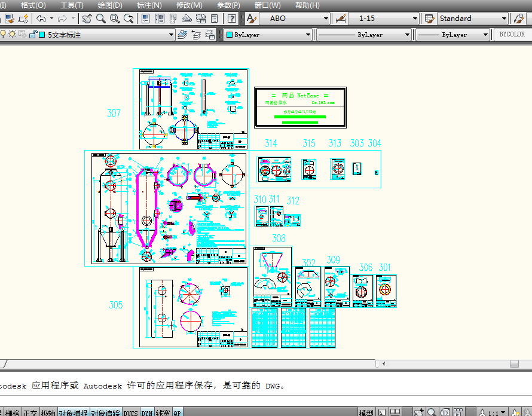The height and width of the screenshot is (416, 532).
Task: Toggle DYN dynamic input
Action: coord(147,412)
